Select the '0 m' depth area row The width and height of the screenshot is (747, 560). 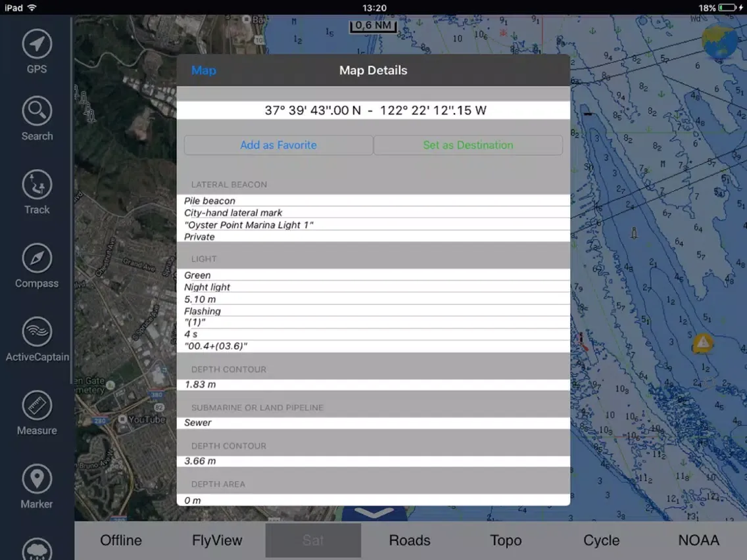373,500
